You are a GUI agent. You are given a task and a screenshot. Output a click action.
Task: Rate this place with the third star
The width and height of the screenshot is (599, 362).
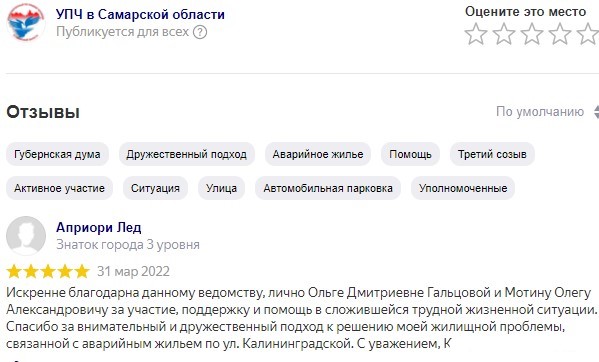(x=532, y=34)
